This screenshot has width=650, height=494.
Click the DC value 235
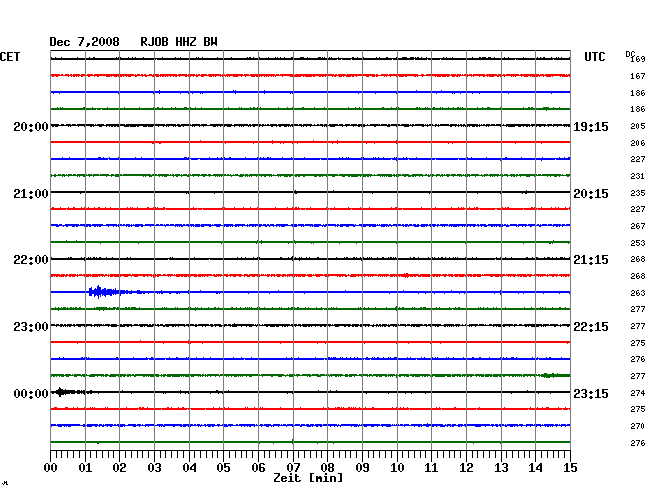pos(638,193)
